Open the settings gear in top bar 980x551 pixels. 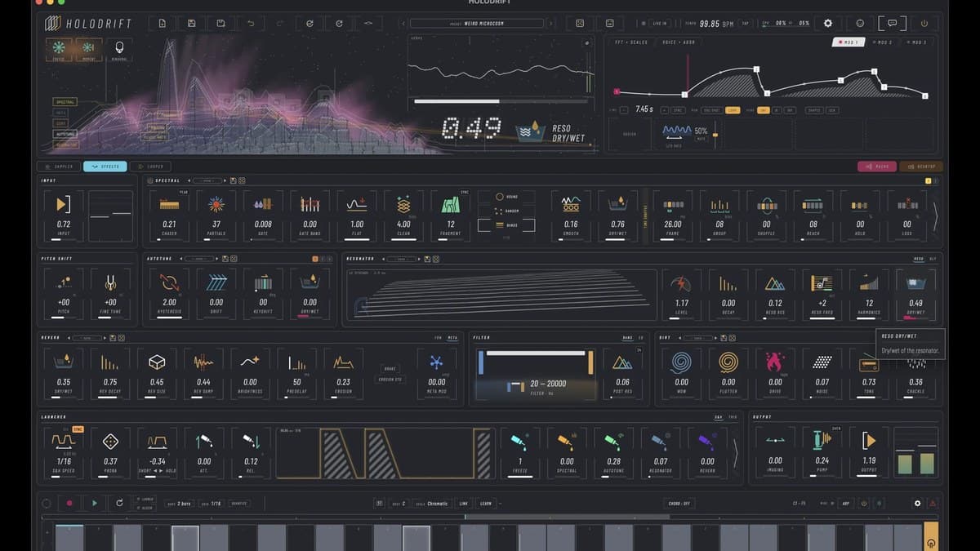[x=828, y=24]
